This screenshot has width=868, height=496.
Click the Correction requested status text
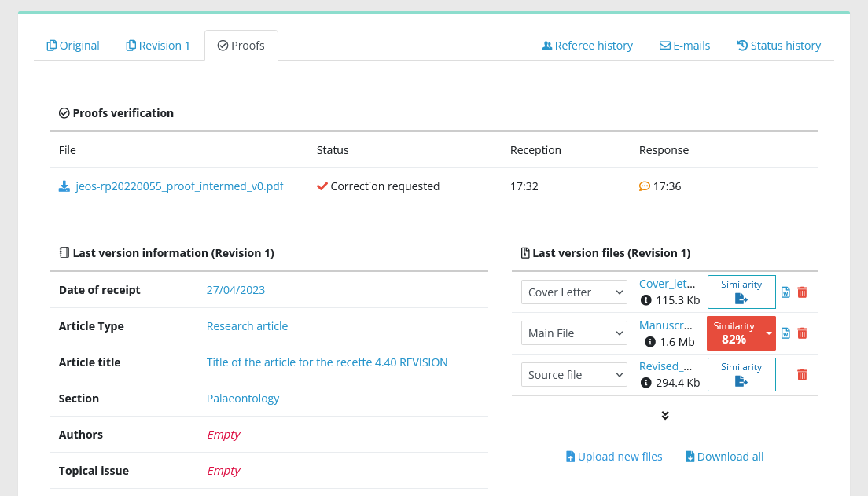(384, 186)
